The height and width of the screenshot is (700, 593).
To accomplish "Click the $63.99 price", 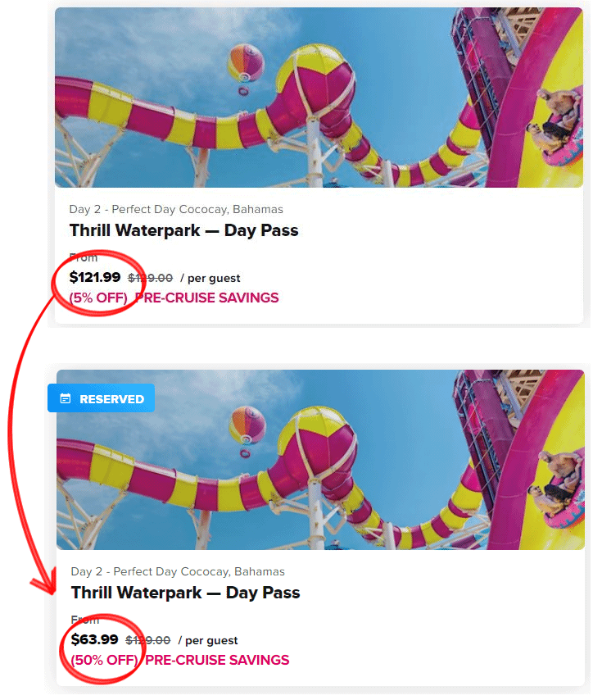I will click(94, 639).
